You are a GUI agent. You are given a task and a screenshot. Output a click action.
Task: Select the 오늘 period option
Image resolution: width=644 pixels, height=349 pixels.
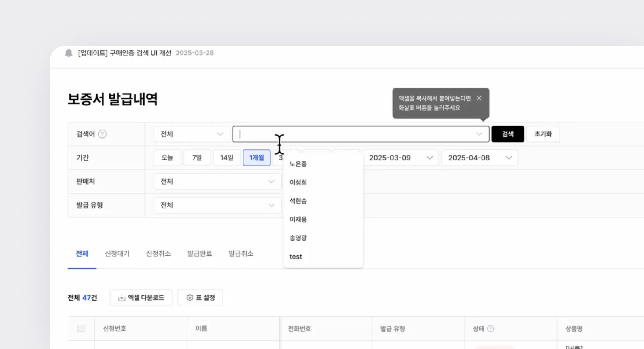167,158
